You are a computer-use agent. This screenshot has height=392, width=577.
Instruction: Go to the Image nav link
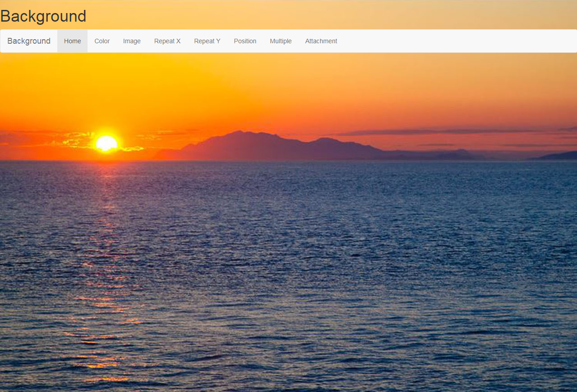[132, 41]
